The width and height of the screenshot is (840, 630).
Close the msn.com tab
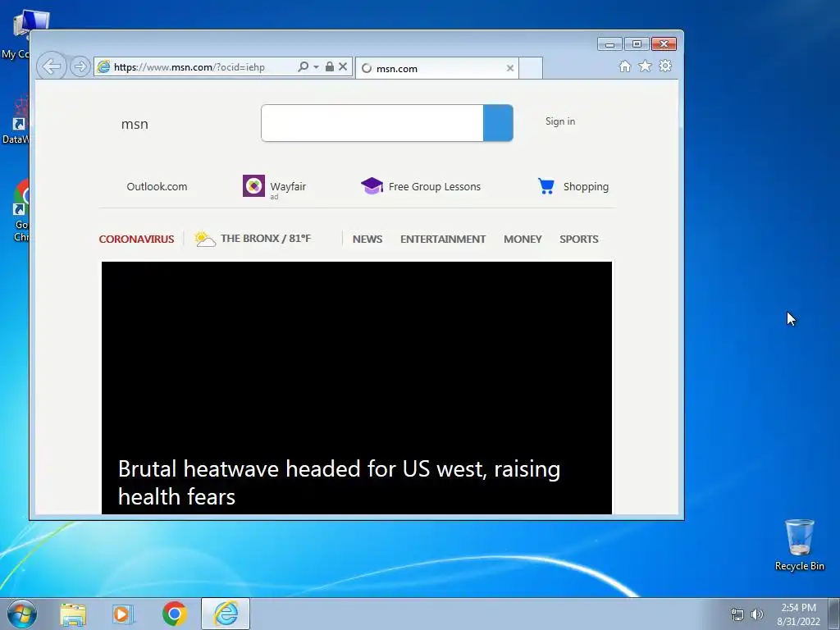pos(510,68)
